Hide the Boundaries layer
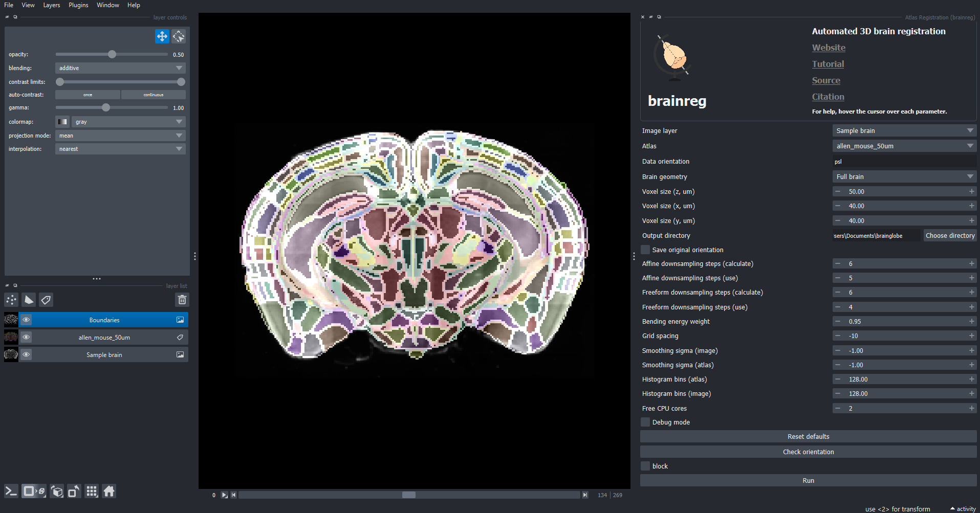This screenshot has width=980, height=513. (x=26, y=320)
